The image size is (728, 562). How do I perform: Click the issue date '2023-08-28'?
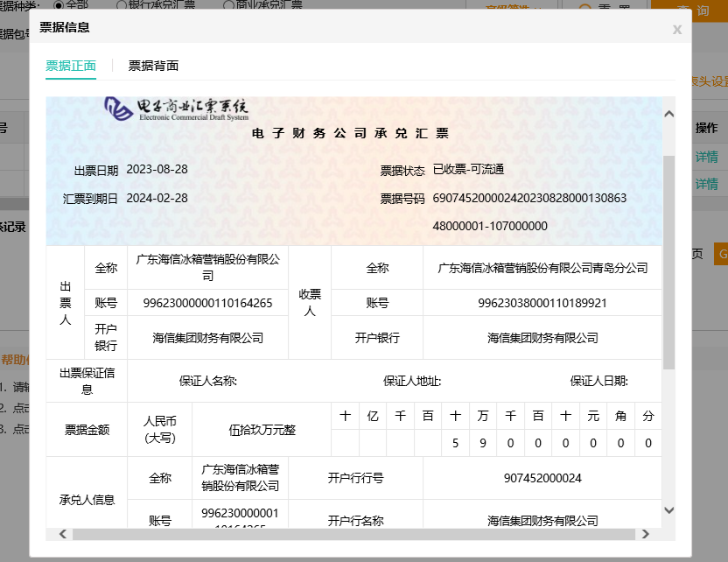[x=157, y=170]
